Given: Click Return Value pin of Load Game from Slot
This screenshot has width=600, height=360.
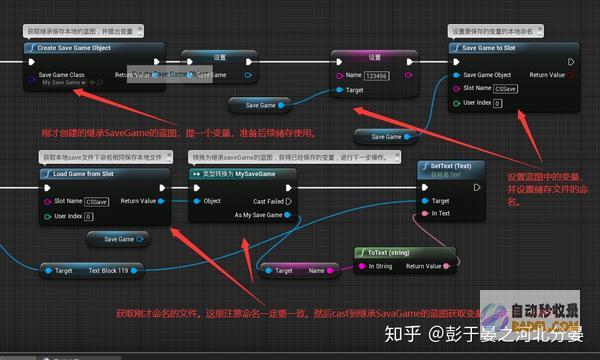Looking at the screenshot, I should coord(161,201).
